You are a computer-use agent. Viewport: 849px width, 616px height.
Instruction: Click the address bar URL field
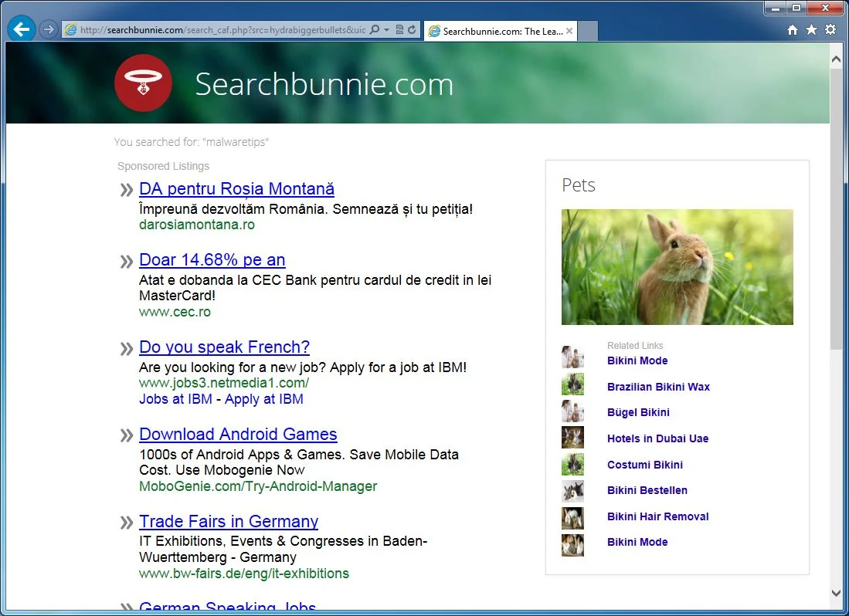coord(222,30)
